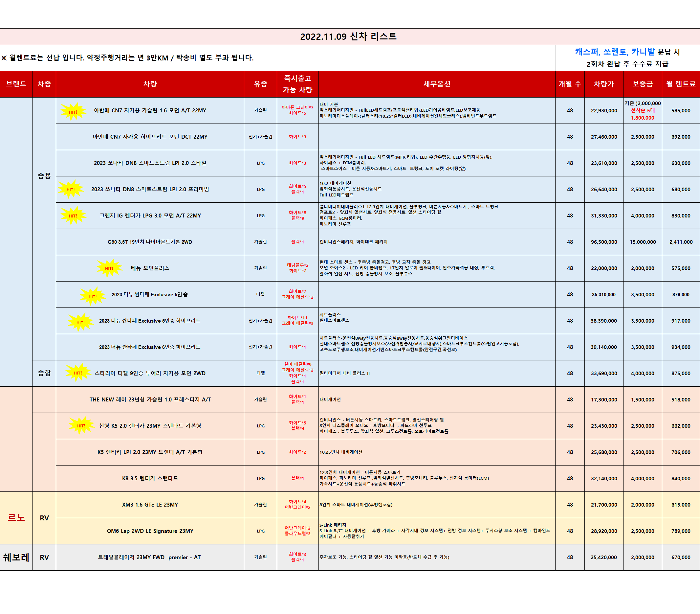
Task: Select the '캐스퍼, 쏘렌토, 카니발 분납 시' notice
Action: (627, 52)
